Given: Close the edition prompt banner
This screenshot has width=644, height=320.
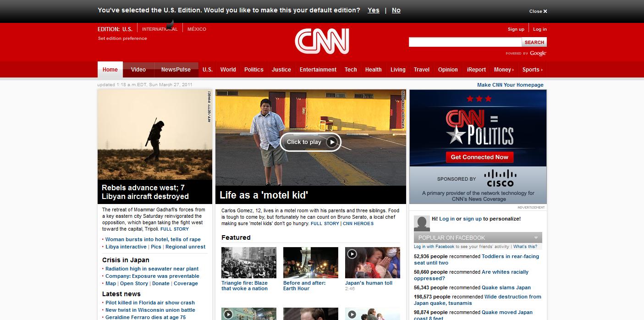Looking at the screenshot, I should click(x=538, y=11).
